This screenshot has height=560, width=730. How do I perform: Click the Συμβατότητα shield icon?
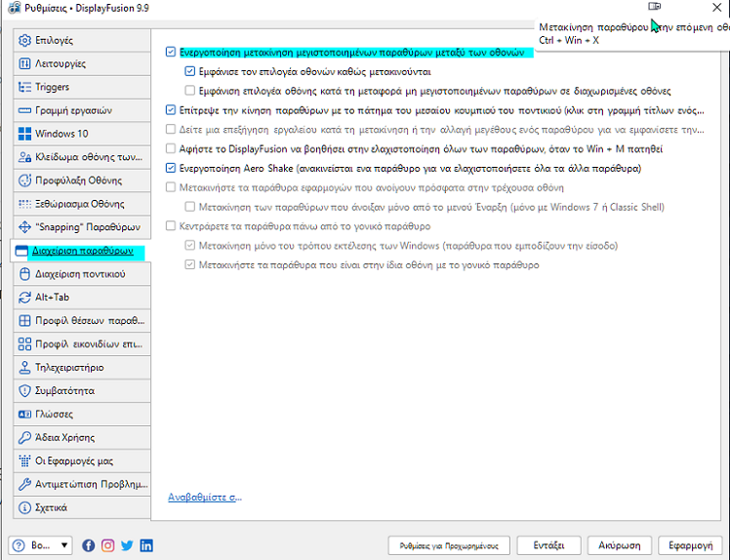(x=24, y=390)
